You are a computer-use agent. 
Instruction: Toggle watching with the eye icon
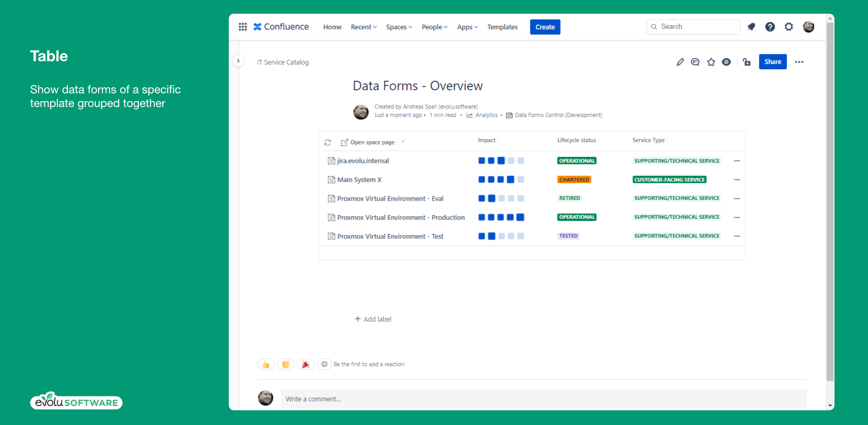[x=726, y=62]
